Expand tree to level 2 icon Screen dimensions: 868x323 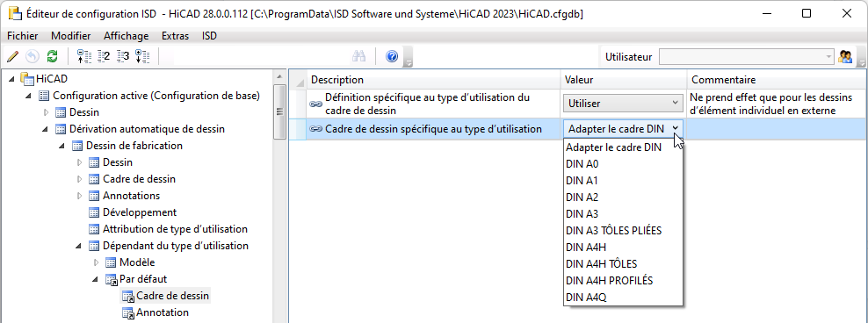pos(103,56)
